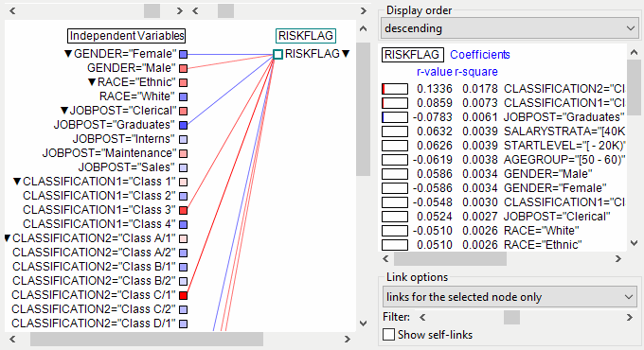
Task: Select the JOBPOST="Interns" node square
Action: 184,139
